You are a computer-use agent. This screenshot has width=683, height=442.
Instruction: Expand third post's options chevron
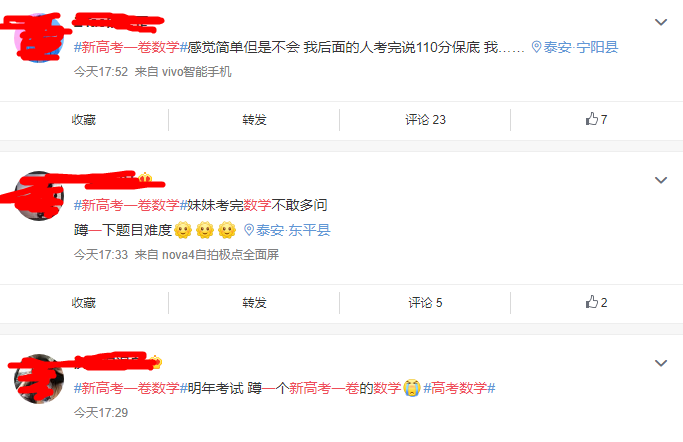(x=661, y=363)
